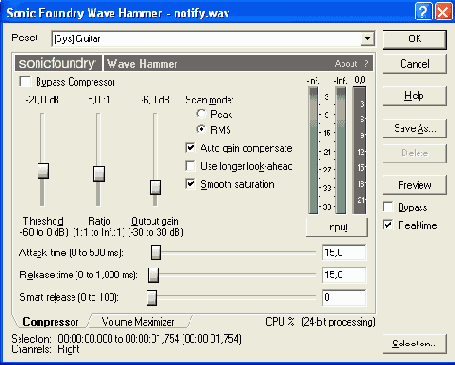Select the Peak scan mode
This screenshot has height=365, width=455.
(x=201, y=114)
